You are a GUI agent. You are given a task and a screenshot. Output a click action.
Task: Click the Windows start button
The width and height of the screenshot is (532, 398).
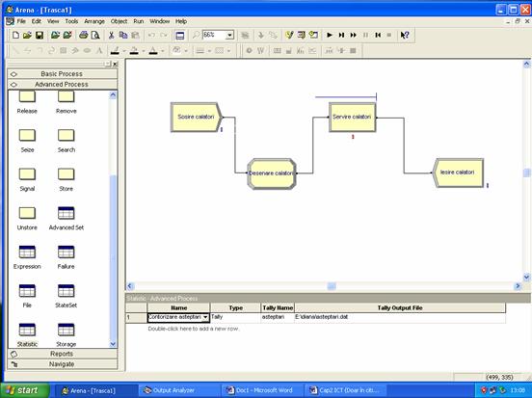24,390
